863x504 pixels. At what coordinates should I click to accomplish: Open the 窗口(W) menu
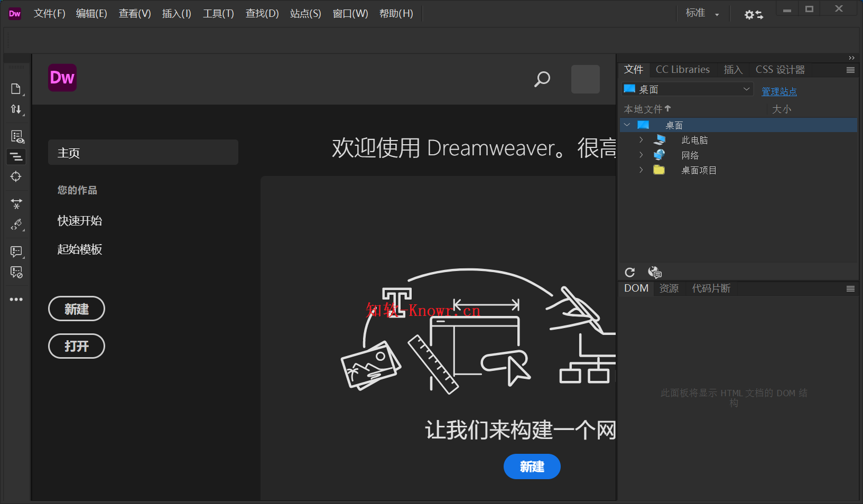pyautogui.click(x=350, y=14)
